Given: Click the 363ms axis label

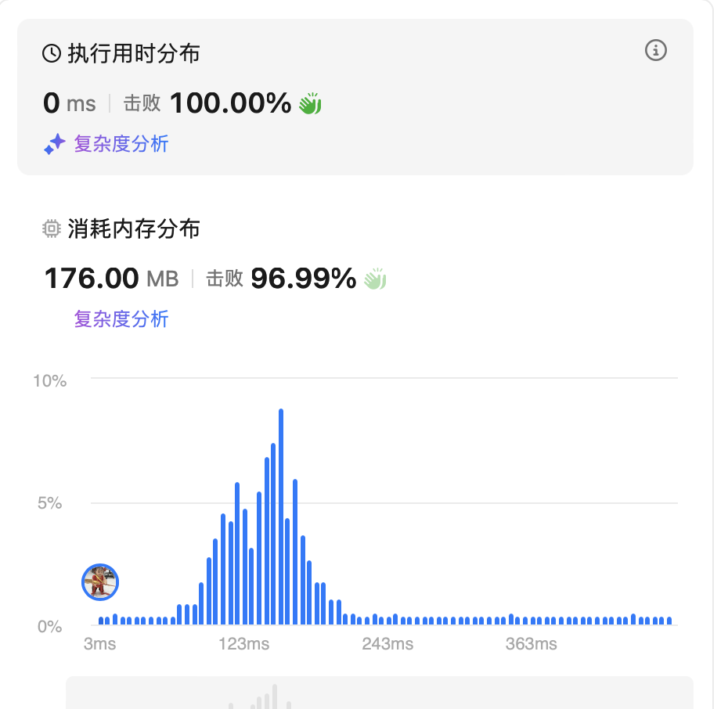Looking at the screenshot, I should [x=532, y=644].
